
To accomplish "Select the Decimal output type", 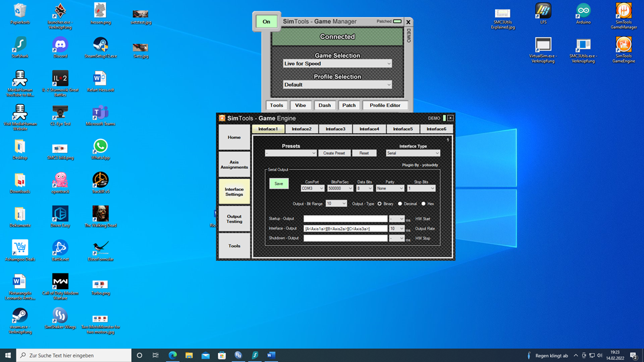I will tap(400, 204).
